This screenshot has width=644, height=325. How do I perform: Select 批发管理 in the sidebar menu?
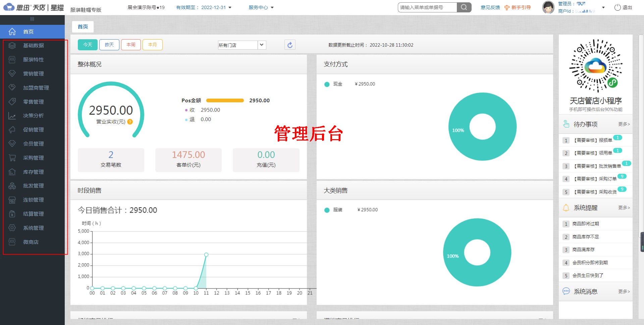12,185
